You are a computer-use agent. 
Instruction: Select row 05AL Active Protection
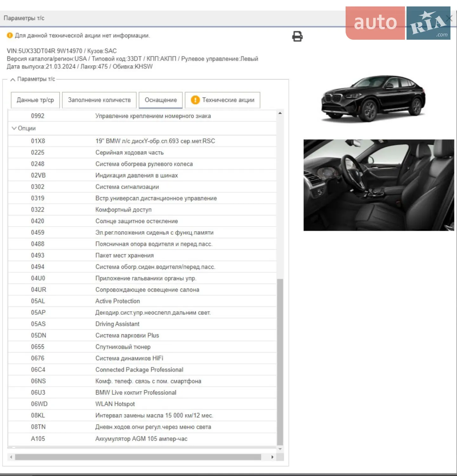click(x=142, y=301)
